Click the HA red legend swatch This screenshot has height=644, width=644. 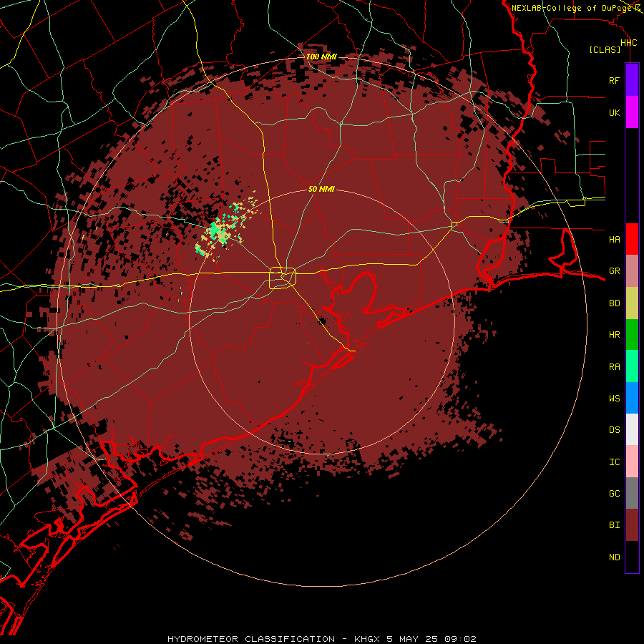click(x=632, y=239)
